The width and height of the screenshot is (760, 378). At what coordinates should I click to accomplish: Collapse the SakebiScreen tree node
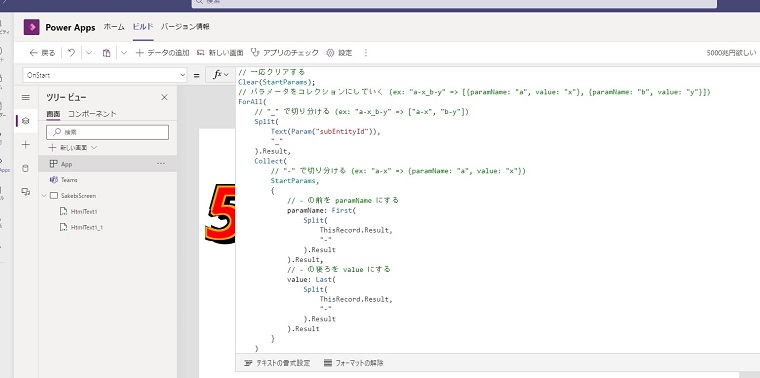click(44, 196)
